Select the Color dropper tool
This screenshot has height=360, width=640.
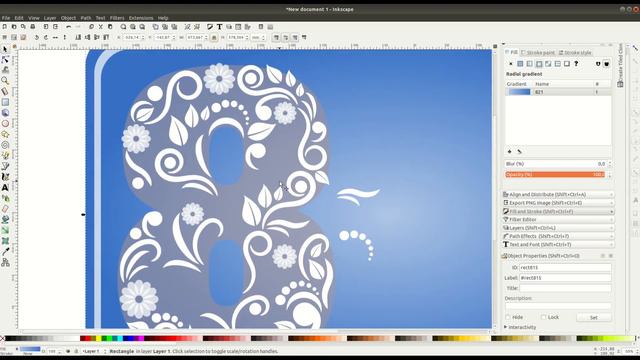click(x=5, y=251)
